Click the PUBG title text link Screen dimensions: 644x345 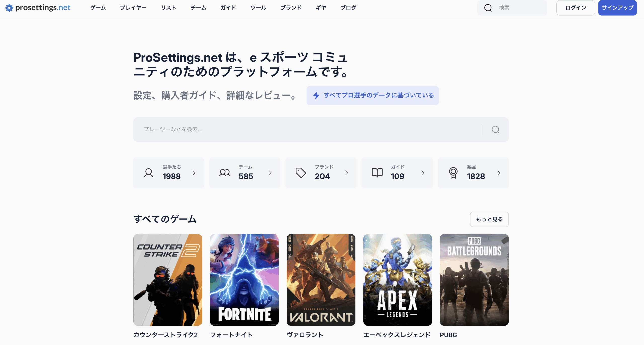point(448,335)
